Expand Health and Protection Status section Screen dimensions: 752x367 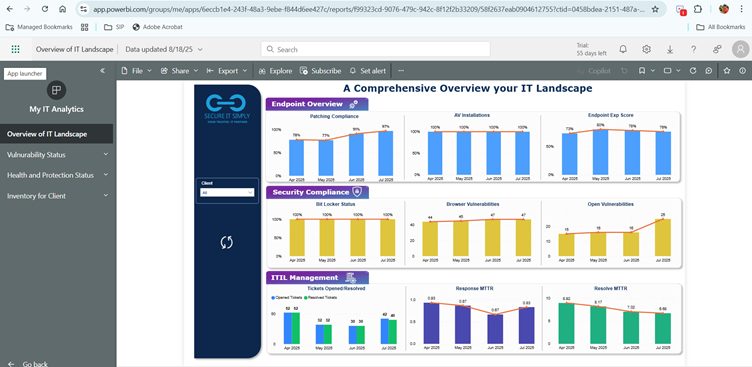57,175
